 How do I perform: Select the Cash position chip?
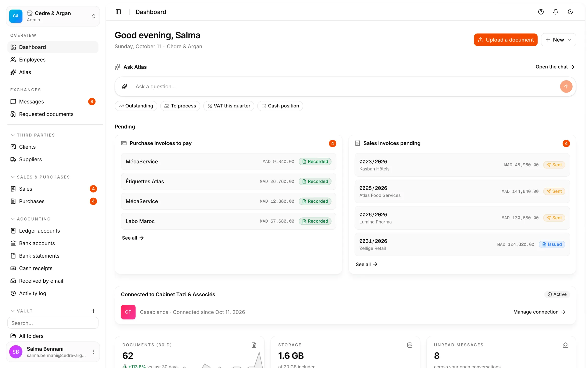tap(280, 106)
